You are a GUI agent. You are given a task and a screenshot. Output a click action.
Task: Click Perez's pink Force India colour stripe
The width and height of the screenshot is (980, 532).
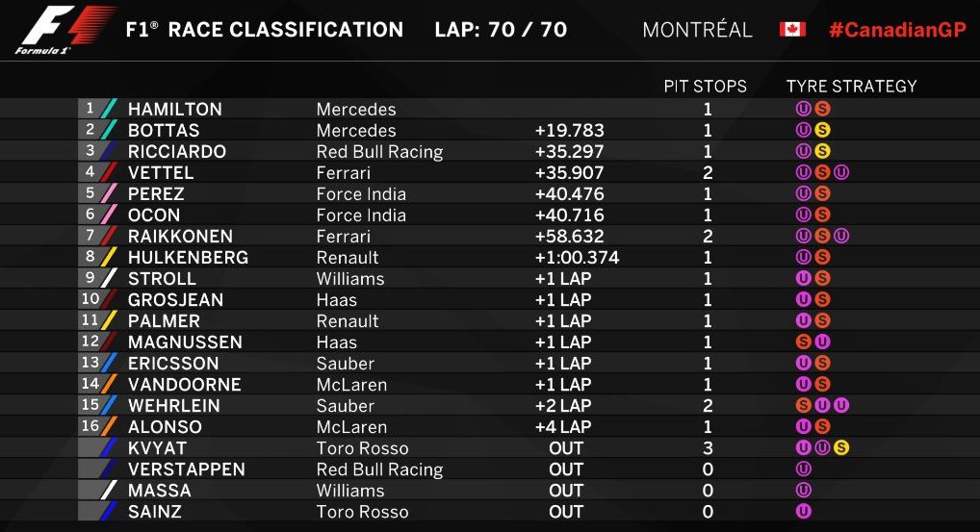[x=109, y=193]
